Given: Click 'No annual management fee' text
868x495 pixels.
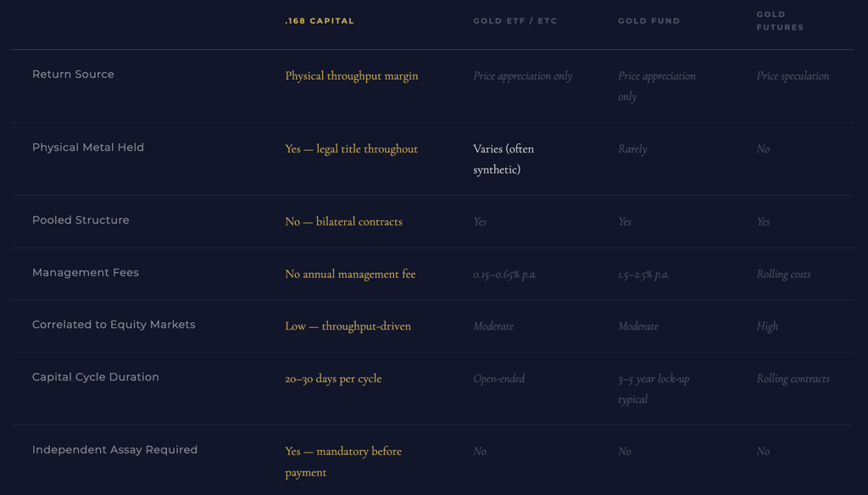Looking at the screenshot, I should coord(350,274).
